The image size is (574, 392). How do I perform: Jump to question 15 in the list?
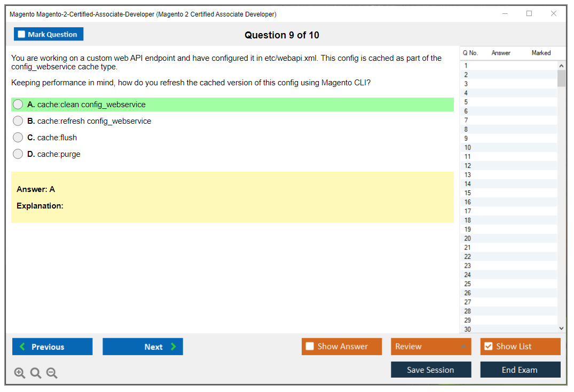pos(468,193)
